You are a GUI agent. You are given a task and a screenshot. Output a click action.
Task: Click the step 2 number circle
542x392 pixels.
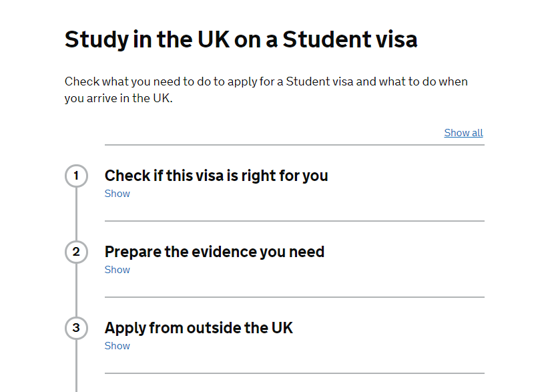(x=76, y=252)
